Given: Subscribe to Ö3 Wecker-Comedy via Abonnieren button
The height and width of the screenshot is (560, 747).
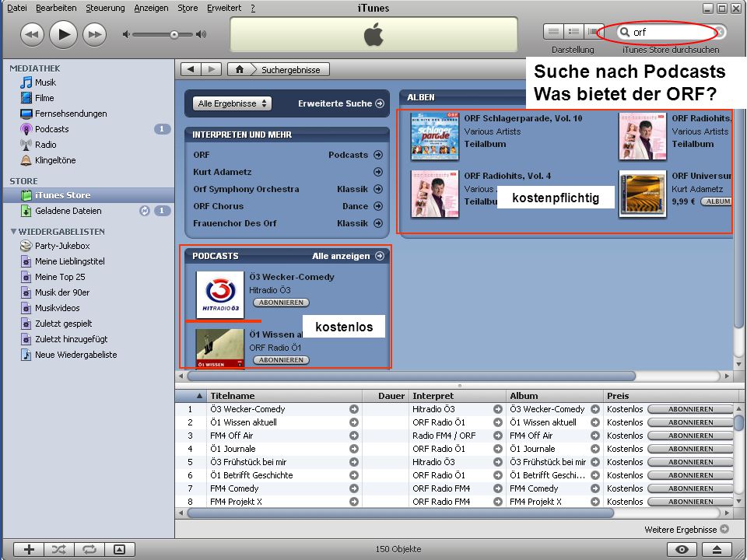Looking at the screenshot, I should tap(281, 303).
